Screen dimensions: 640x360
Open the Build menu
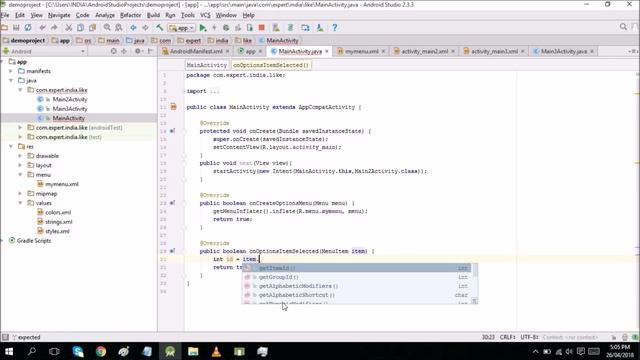coord(153,15)
